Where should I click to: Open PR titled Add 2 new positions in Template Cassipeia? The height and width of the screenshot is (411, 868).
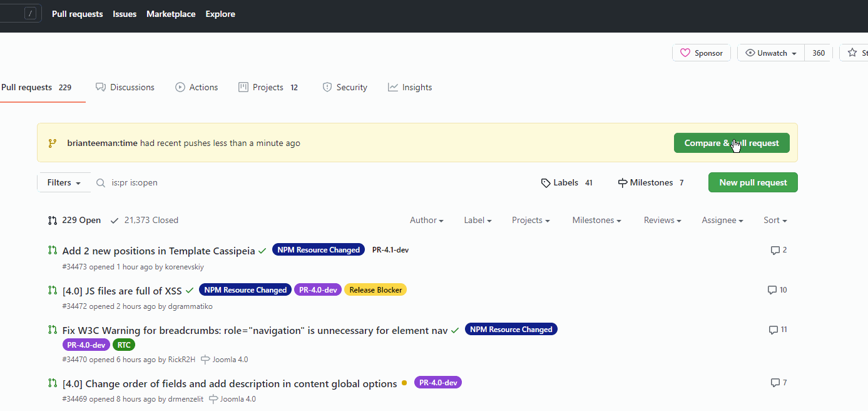tap(159, 251)
